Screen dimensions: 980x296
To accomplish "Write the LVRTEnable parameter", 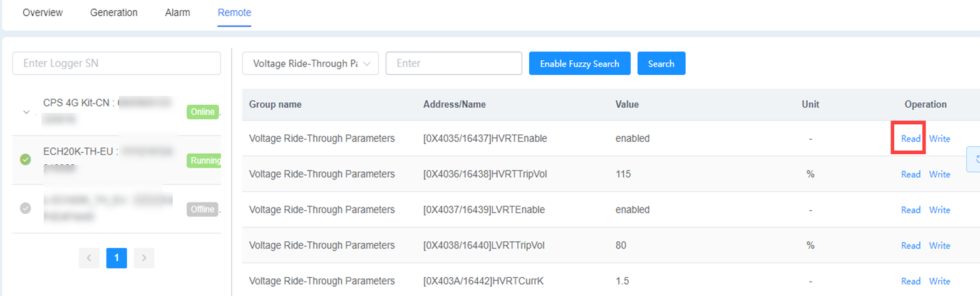I will tap(939, 209).
